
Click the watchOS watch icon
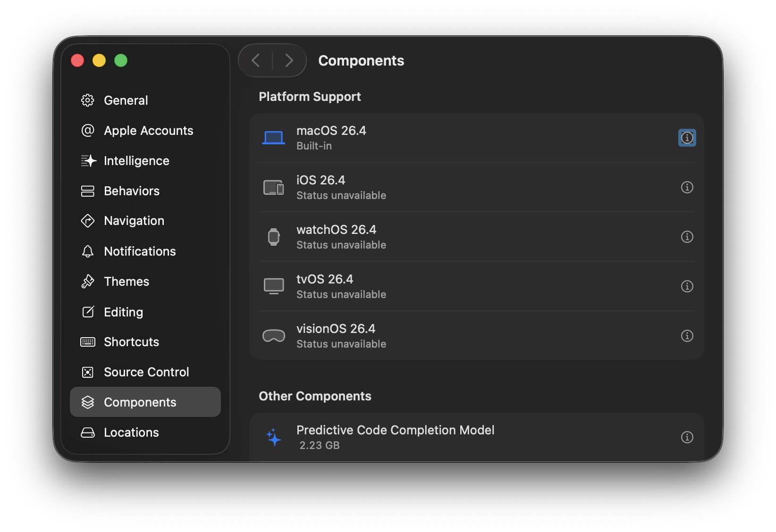coord(274,237)
